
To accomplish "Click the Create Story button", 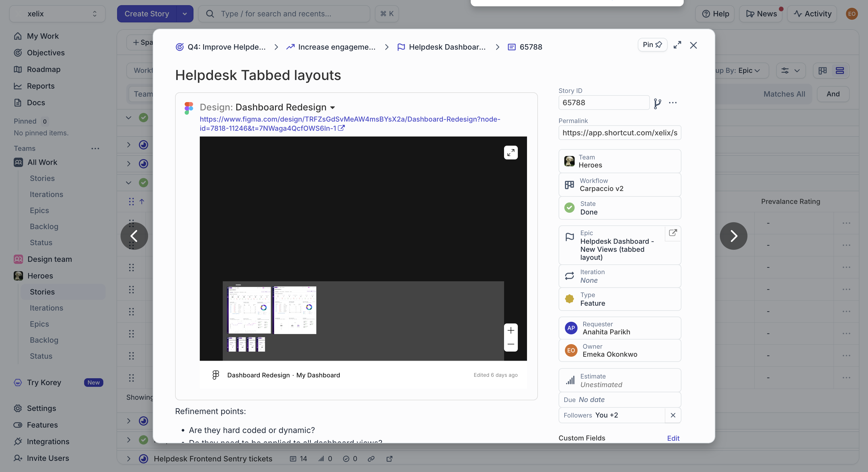I will pos(147,14).
